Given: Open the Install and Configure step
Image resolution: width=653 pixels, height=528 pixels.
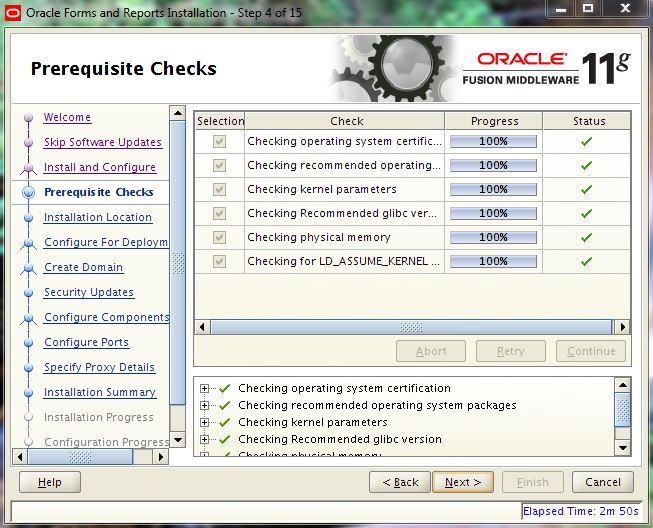Looking at the screenshot, I should point(99,168).
